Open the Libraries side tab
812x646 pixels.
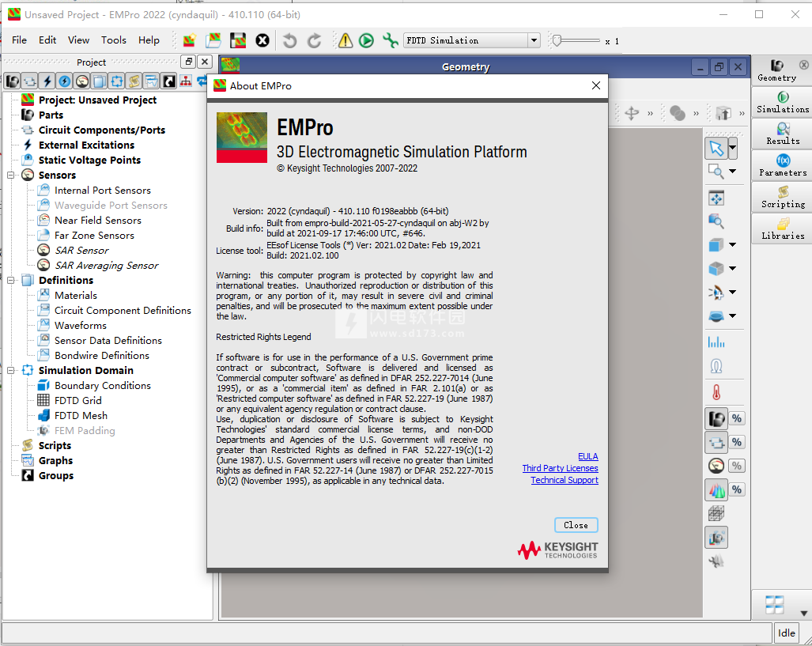coord(783,229)
